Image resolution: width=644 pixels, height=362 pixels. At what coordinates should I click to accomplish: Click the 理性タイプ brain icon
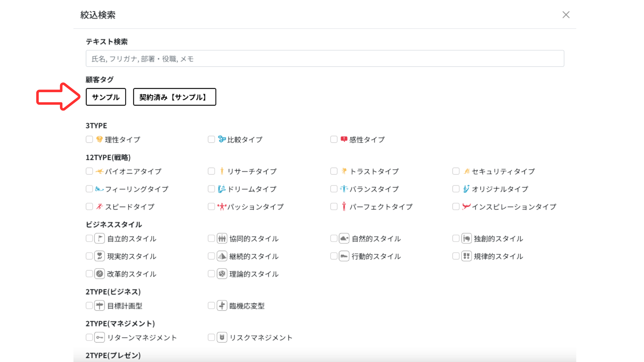(99, 139)
